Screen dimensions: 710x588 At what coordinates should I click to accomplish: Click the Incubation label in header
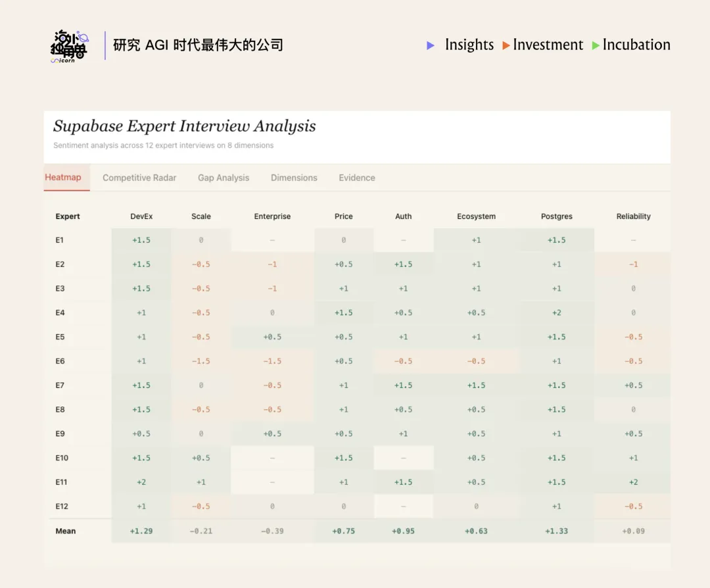click(x=636, y=44)
